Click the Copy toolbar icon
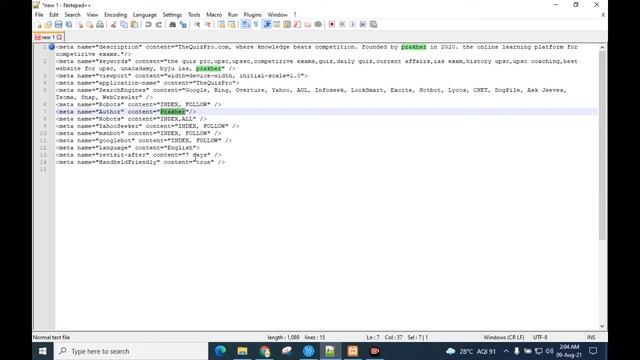The image size is (640, 360). pyautogui.click(x=124, y=24)
